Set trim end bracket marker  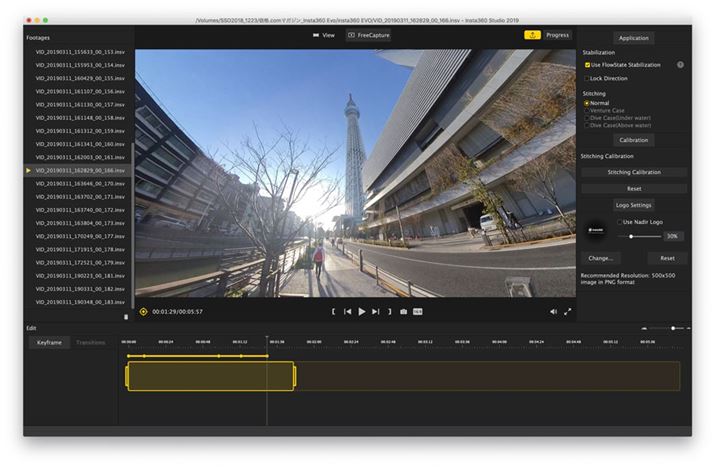point(389,311)
